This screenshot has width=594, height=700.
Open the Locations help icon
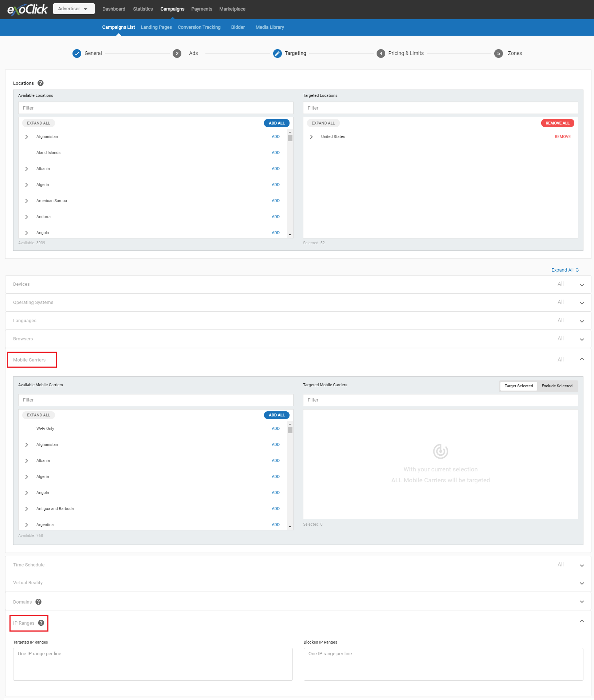[41, 83]
